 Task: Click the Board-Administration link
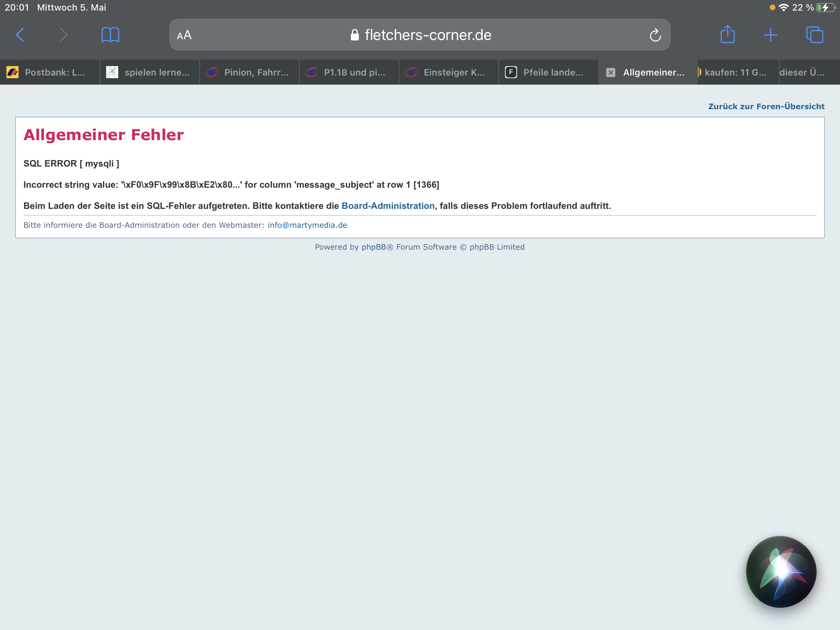coord(388,206)
